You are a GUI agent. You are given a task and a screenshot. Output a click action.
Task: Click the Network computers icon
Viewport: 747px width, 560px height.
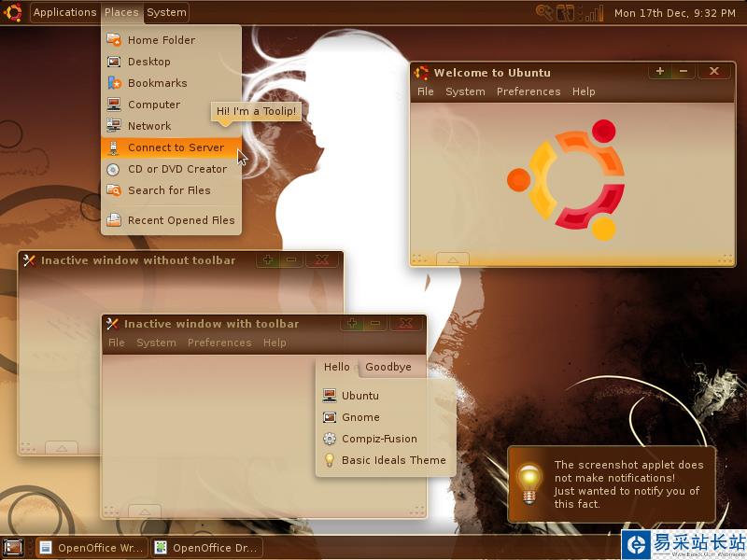tap(114, 125)
